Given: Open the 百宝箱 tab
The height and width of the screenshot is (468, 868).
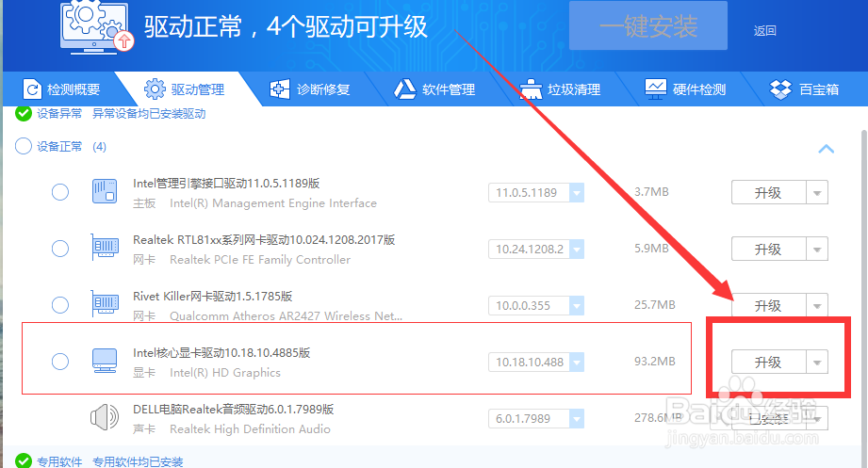Looking at the screenshot, I should (x=804, y=89).
